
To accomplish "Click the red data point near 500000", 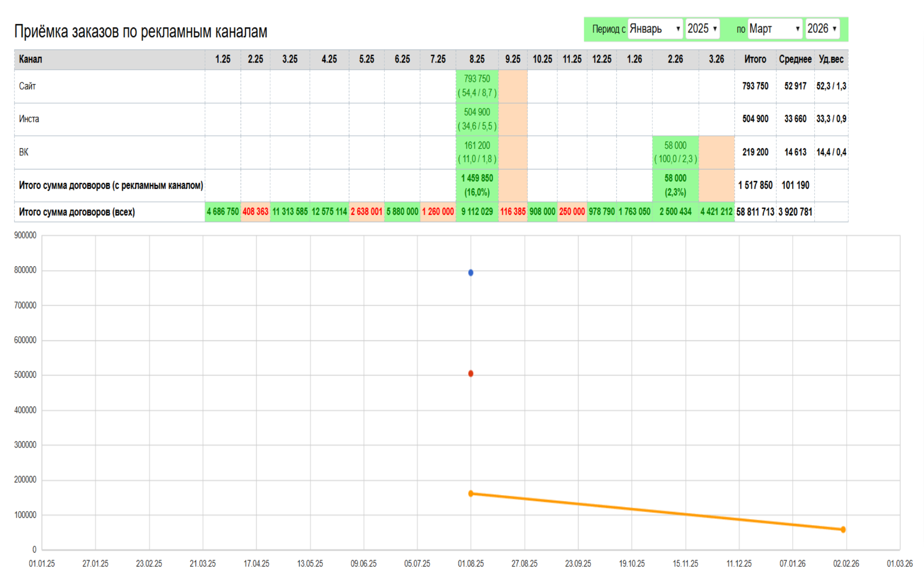I will 471,374.
